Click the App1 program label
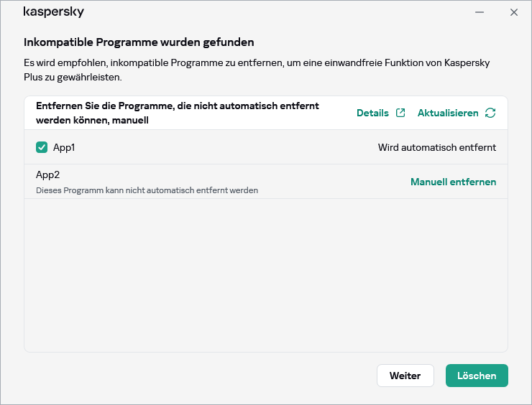Viewport: 532px width, 405px height. tap(64, 147)
